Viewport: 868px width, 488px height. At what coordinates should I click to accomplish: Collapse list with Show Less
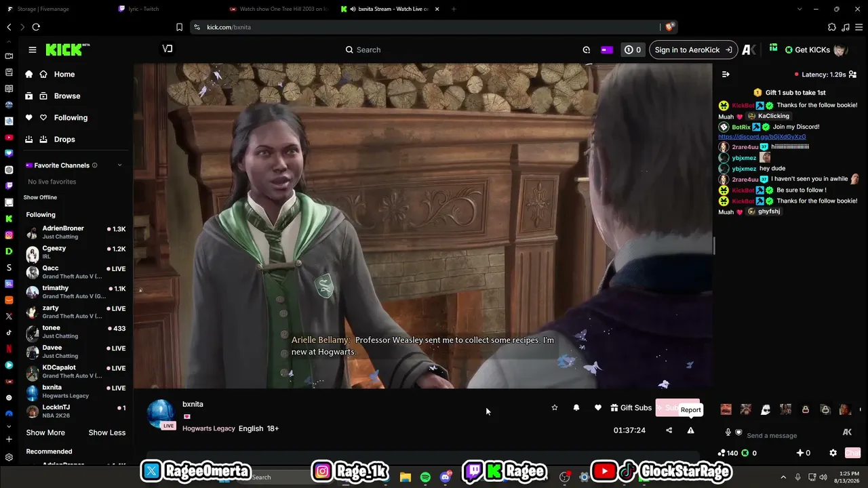(106, 432)
